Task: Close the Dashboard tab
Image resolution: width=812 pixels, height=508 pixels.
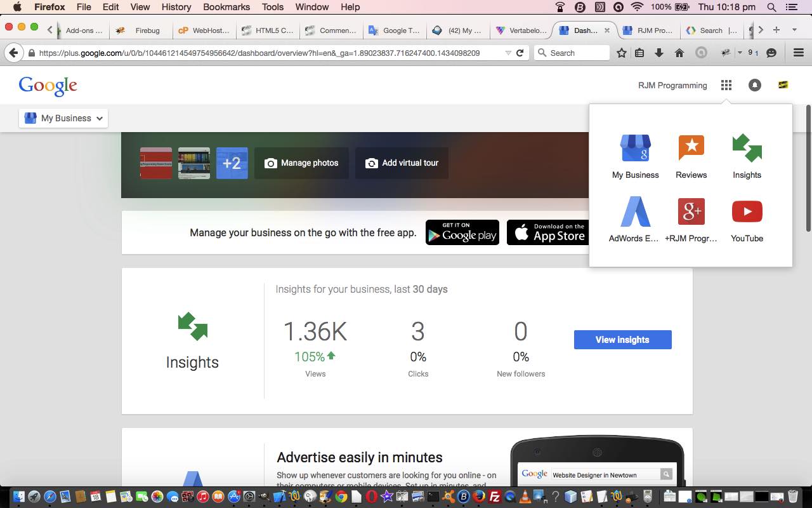Action: (x=607, y=30)
